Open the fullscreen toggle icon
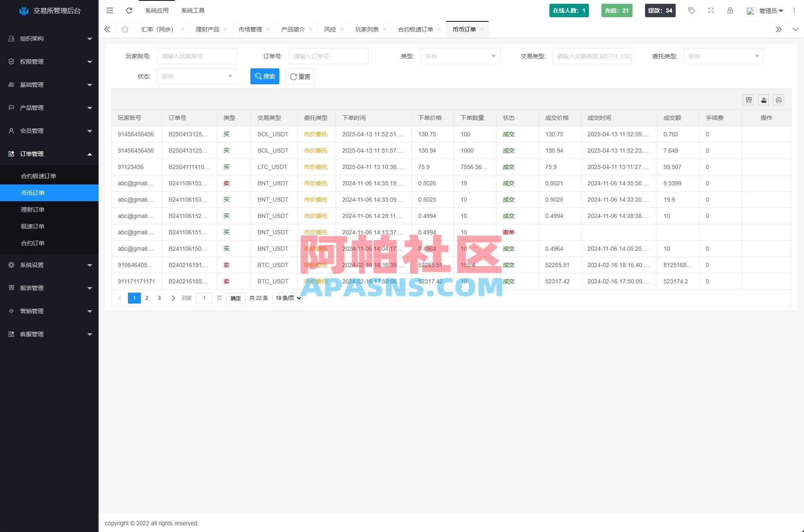Screen dimensions: 804x532 710,10
